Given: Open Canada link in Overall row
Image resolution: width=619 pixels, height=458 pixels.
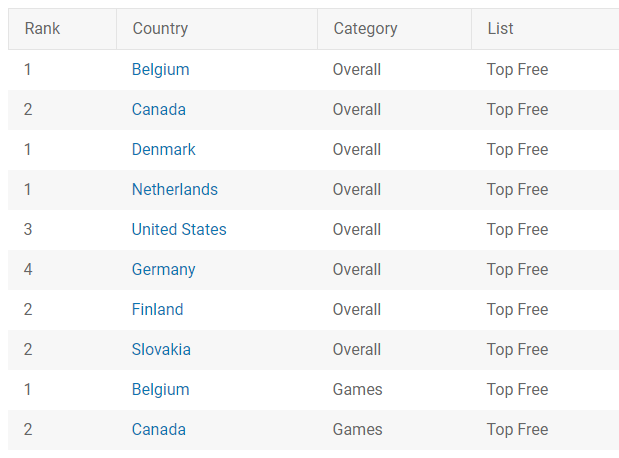Looking at the screenshot, I should click(x=158, y=109).
